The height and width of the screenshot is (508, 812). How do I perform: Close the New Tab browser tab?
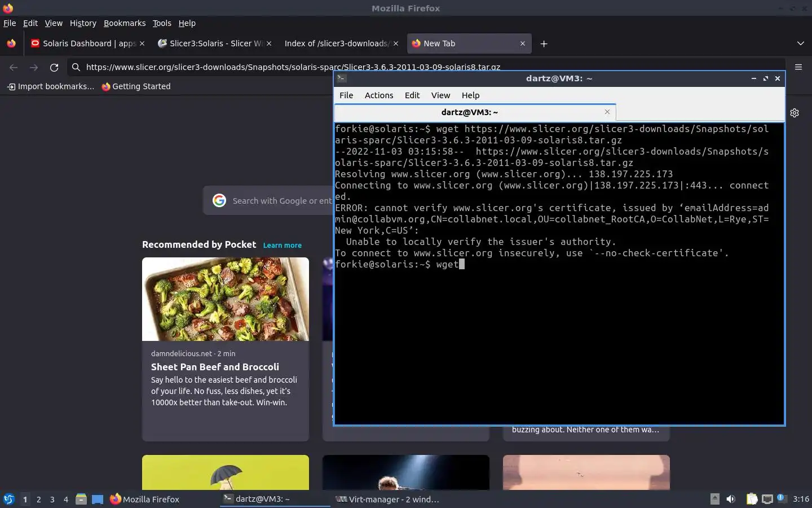pos(523,43)
